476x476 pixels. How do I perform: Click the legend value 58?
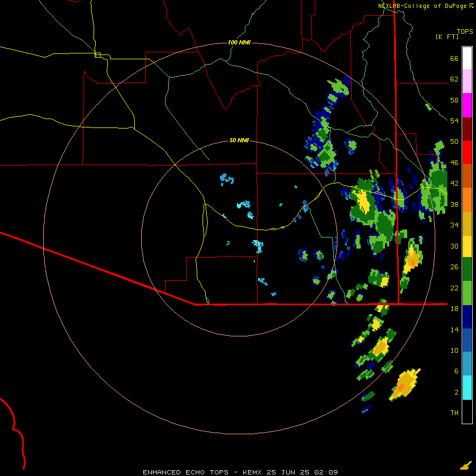454,100
